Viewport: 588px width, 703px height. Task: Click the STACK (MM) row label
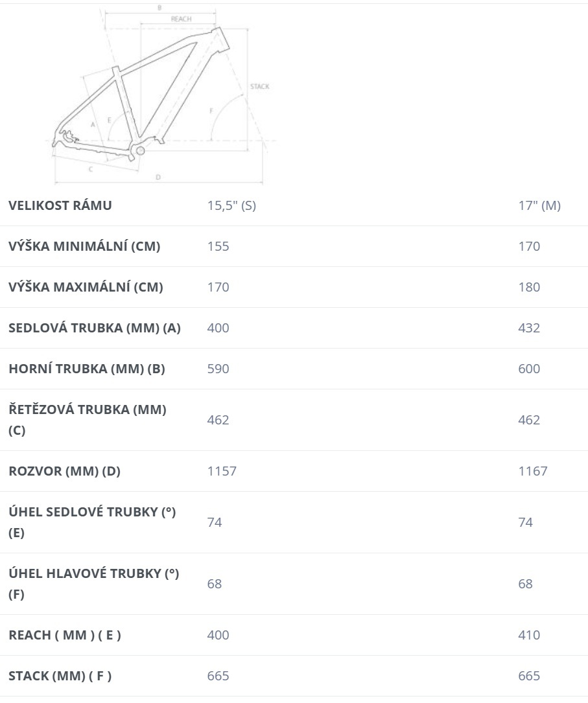click(60, 676)
